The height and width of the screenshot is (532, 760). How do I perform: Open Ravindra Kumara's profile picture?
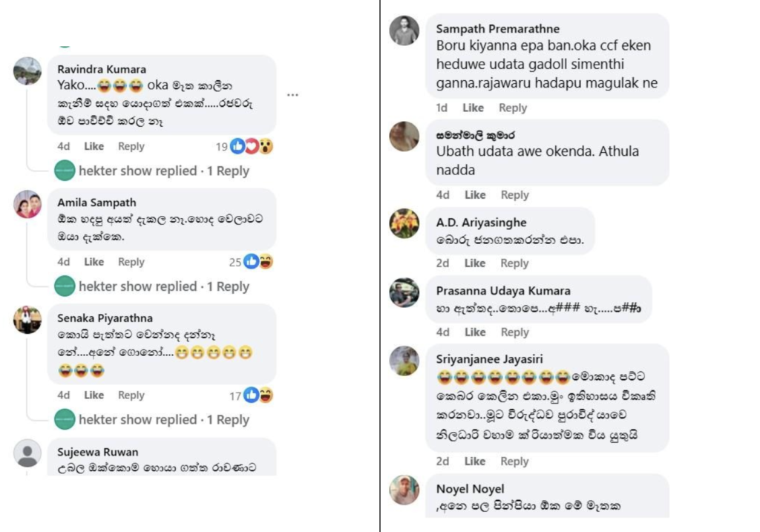(x=27, y=71)
